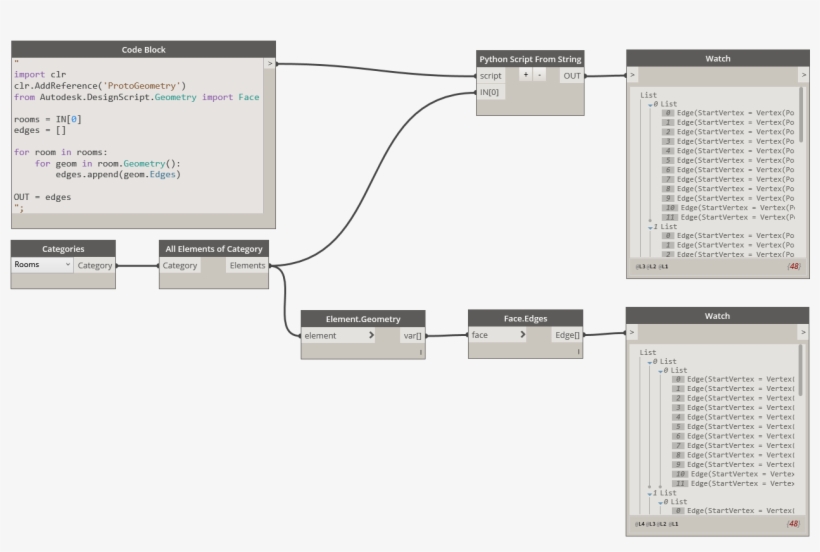
Task: Open the Rooms category dropdown
Action: (42, 265)
